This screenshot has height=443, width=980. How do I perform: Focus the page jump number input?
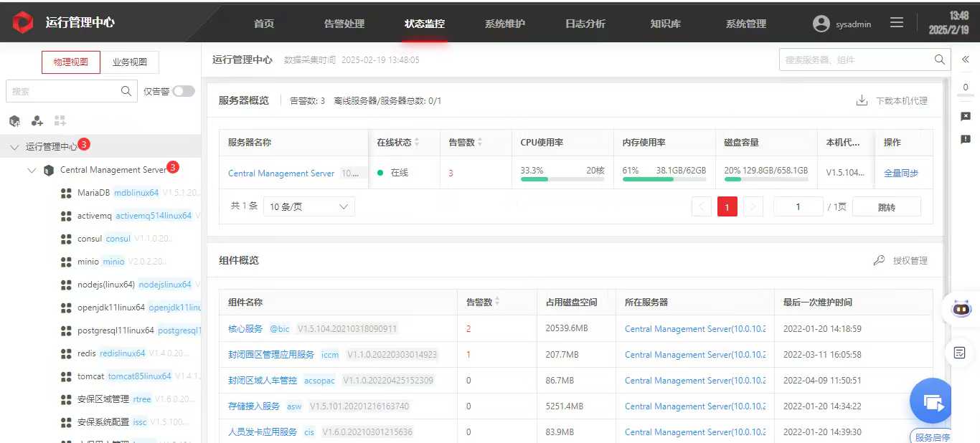tap(798, 207)
